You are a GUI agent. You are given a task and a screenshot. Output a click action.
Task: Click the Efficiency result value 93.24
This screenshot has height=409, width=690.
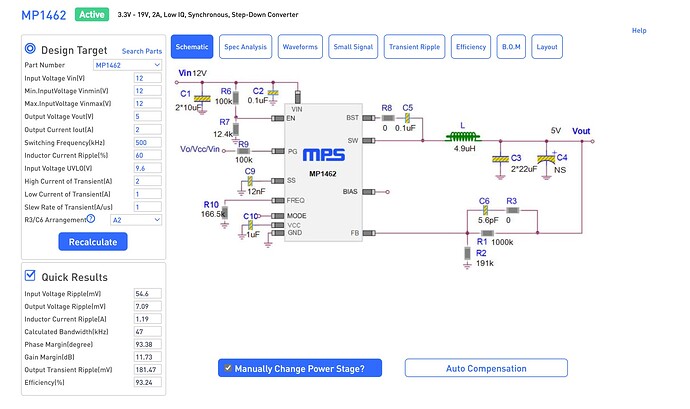point(147,382)
